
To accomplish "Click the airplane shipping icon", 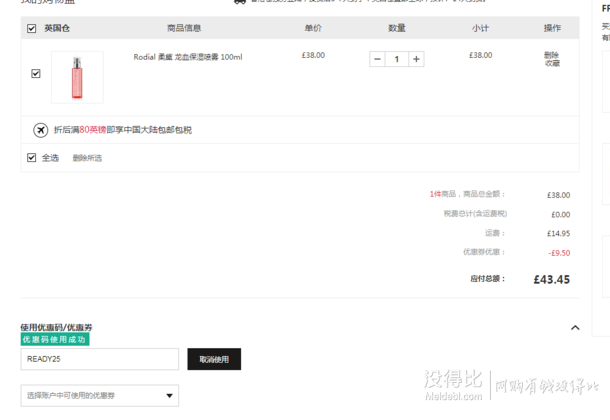I will (40, 130).
